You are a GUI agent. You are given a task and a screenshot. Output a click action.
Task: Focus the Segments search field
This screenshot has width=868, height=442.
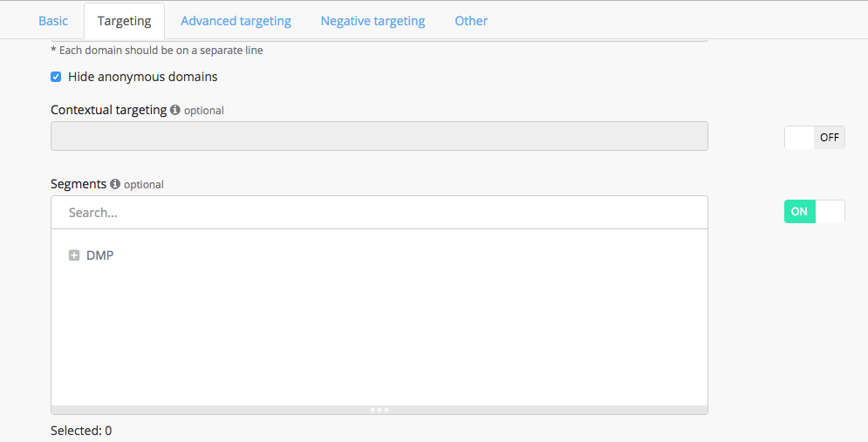coord(379,213)
